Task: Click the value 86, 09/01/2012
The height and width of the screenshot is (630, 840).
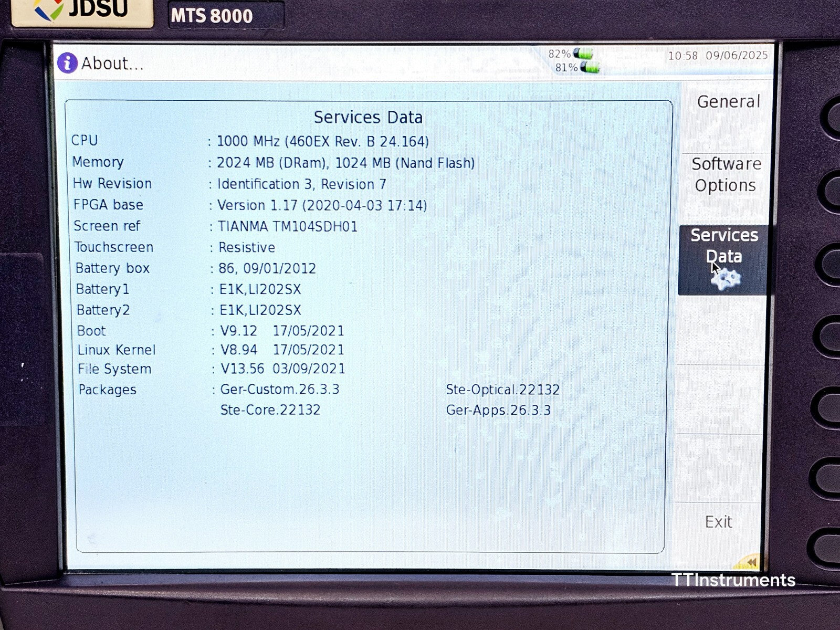Action: 267,268
